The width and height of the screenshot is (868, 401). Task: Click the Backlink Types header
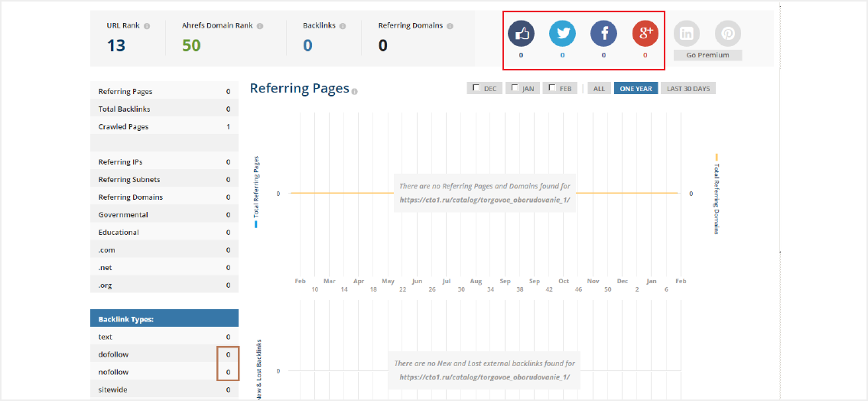[x=164, y=318]
